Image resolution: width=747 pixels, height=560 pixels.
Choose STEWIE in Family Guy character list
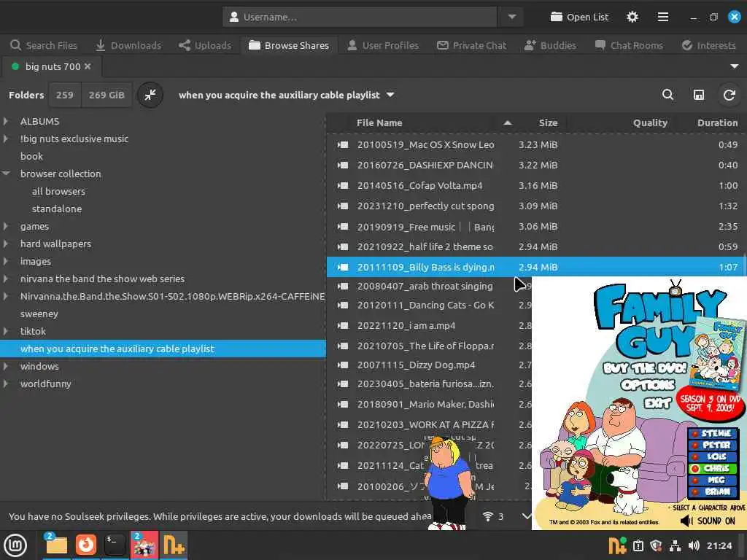tap(712, 433)
